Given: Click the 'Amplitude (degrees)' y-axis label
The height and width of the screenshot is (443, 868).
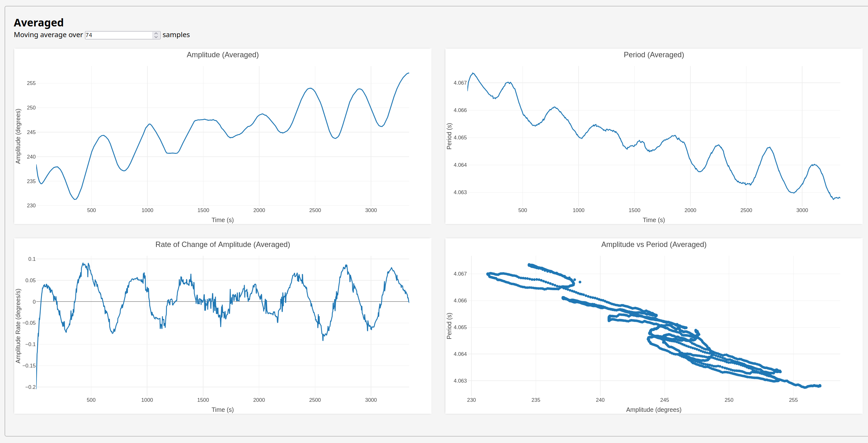Looking at the screenshot, I should [x=18, y=136].
